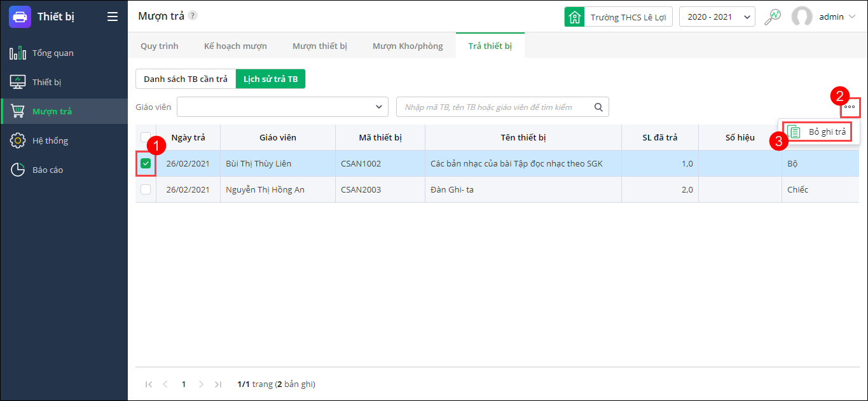Screen dimensions: 868x401
Task: Click the search magnifier icon
Action: 598,107
